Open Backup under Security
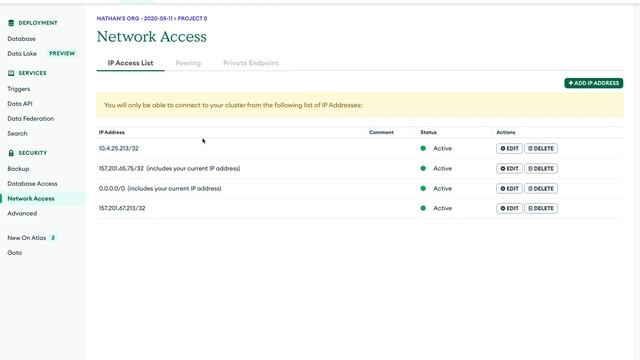Screen dimensions: 640x360 point(18,169)
